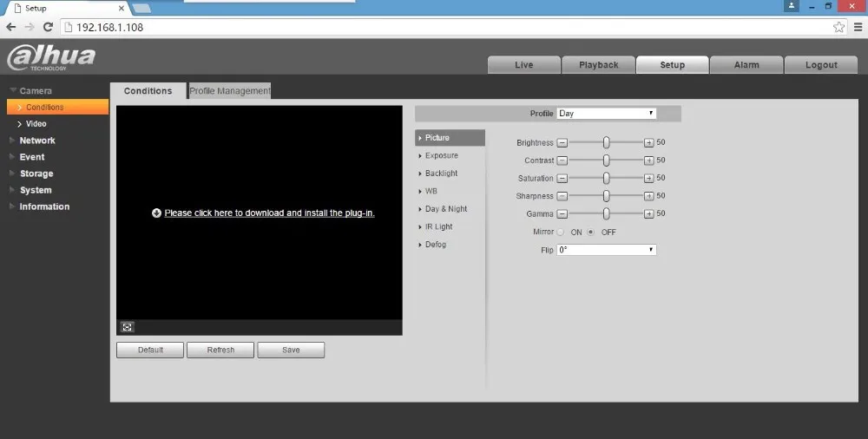Increase Gamma with the plus button

648,213
